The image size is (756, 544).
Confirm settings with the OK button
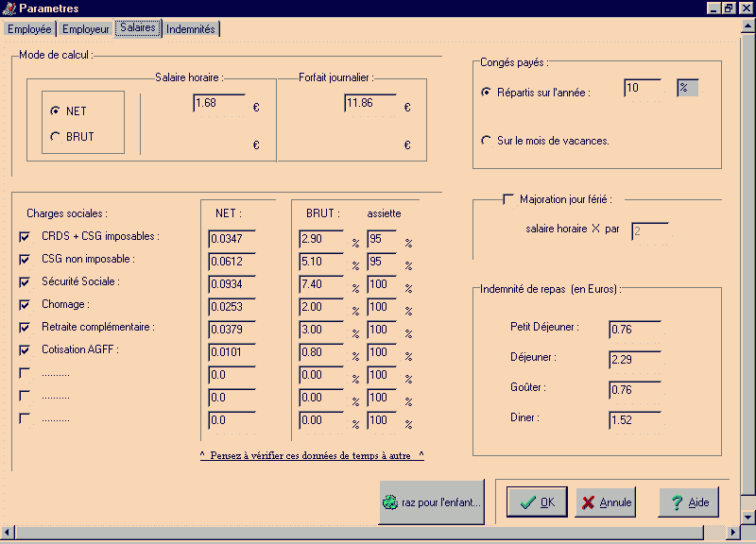coord(537,502)
